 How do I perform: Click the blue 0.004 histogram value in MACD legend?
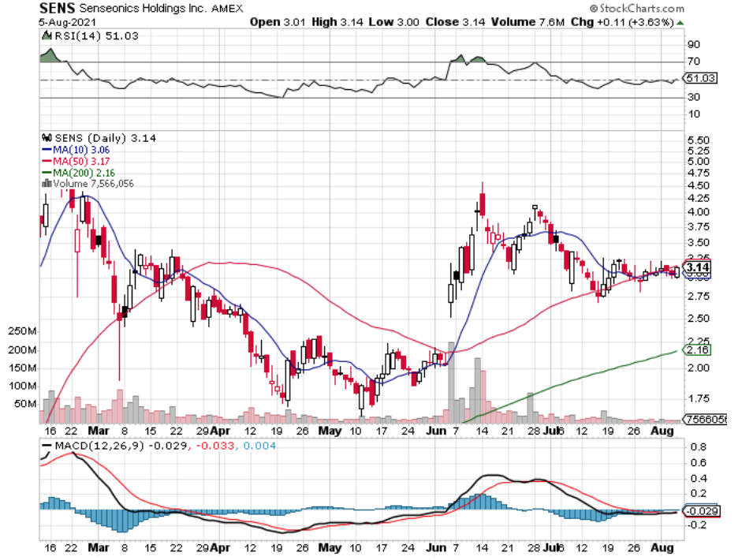coord(259,446)
